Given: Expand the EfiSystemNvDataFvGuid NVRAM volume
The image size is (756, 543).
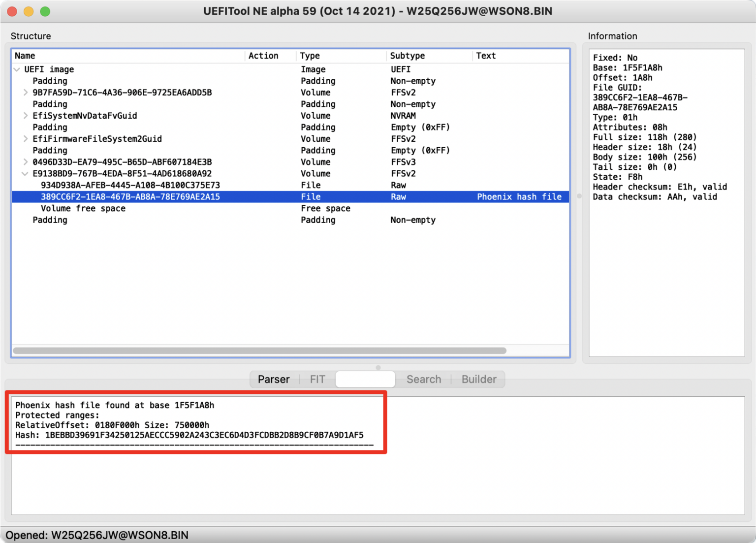Looking at the screenshot, I should pyautogui.click(x=25, y=115).
